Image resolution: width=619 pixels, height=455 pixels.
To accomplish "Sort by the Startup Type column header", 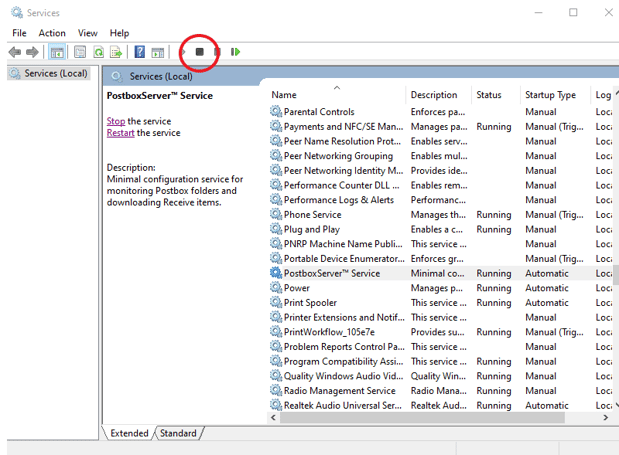I will click(x=550, y=95).
